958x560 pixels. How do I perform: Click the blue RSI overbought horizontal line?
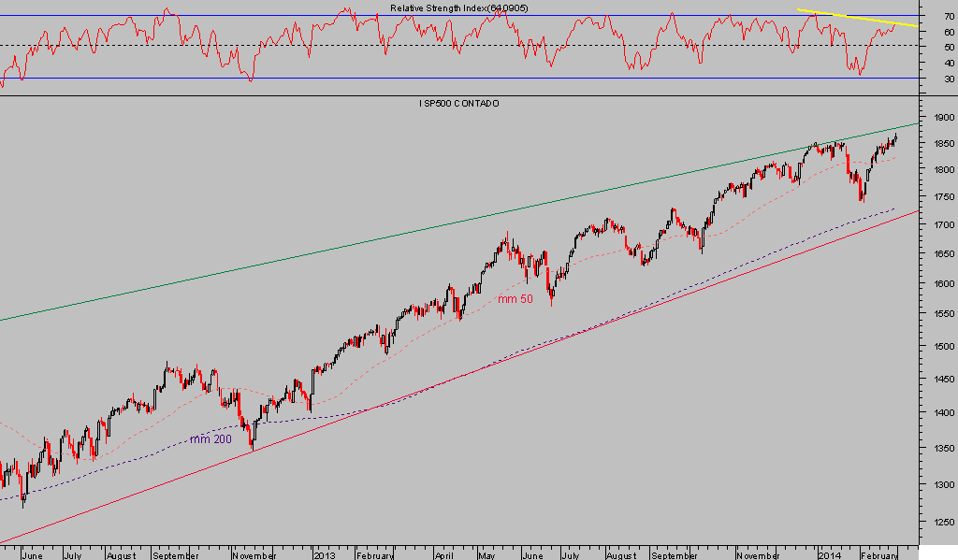tap(281, 15)
